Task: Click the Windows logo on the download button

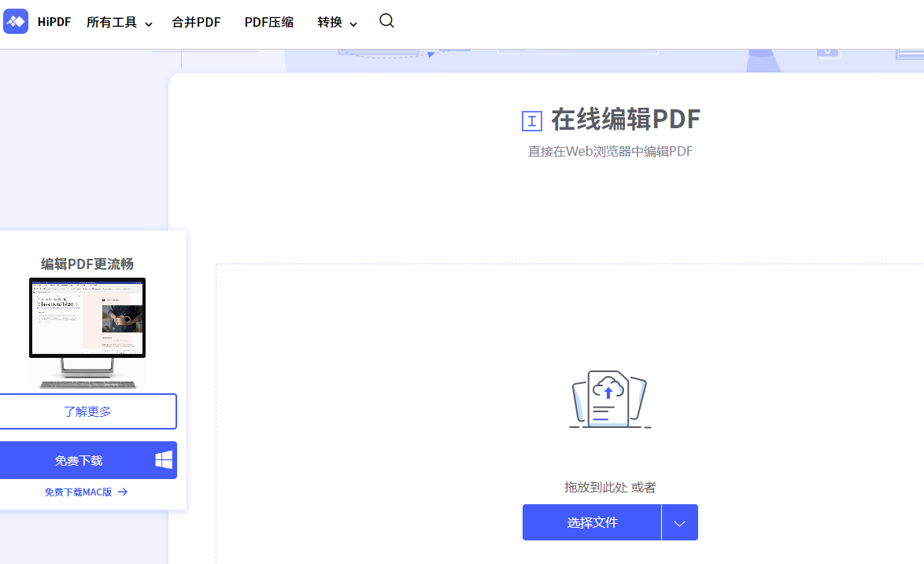Action: pos(164,460)
